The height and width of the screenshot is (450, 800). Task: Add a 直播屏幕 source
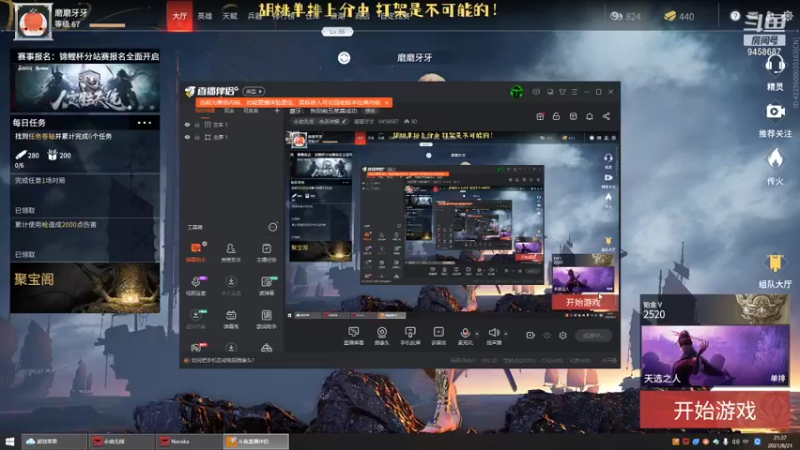tap(354, 336)
